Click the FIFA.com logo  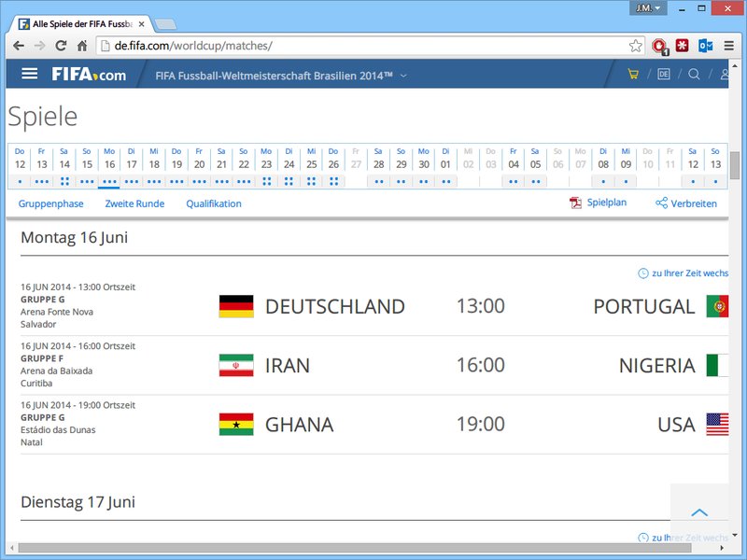coord(89,75)
